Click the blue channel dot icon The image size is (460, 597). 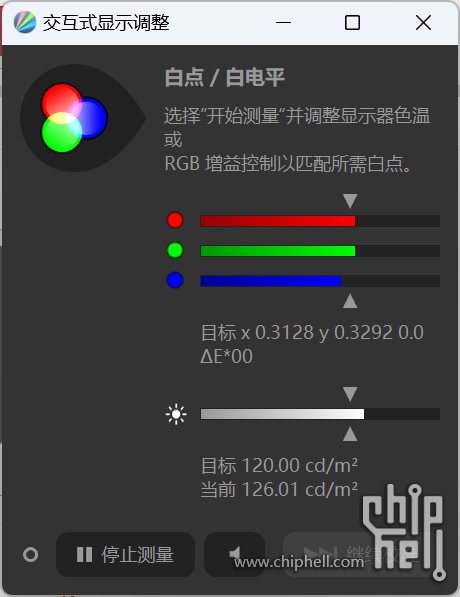coord(175,280)
